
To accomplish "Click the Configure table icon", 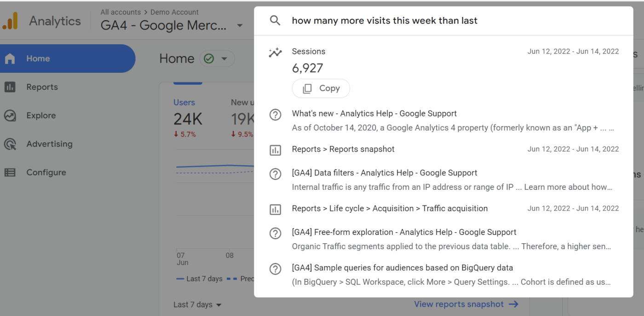I will pyautogui.click(x=10, y=172).
